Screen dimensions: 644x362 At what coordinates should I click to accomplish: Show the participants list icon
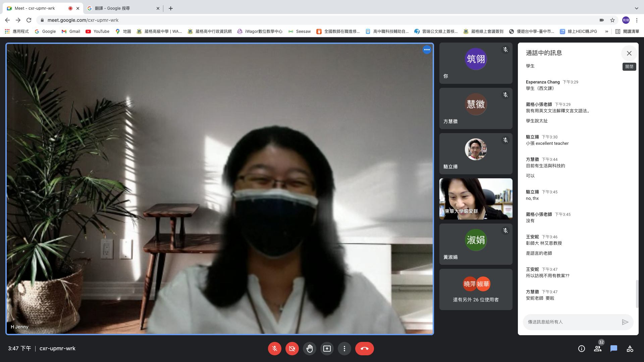pos(597,349)
